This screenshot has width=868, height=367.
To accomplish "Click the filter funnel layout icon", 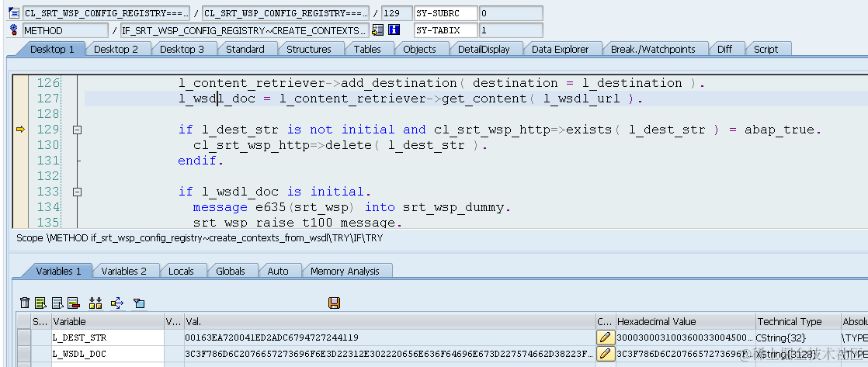I will pyautogui.click(x=139, y=303).
